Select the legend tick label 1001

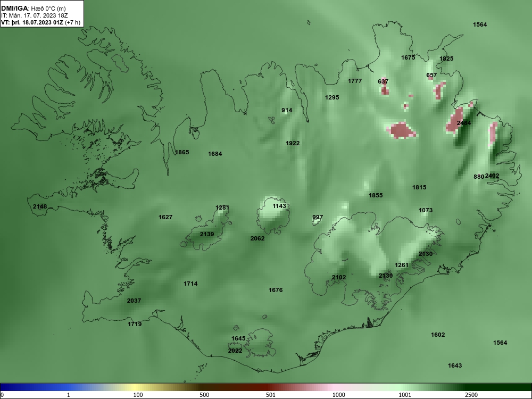pyautogui.click(x=405, y=395)
